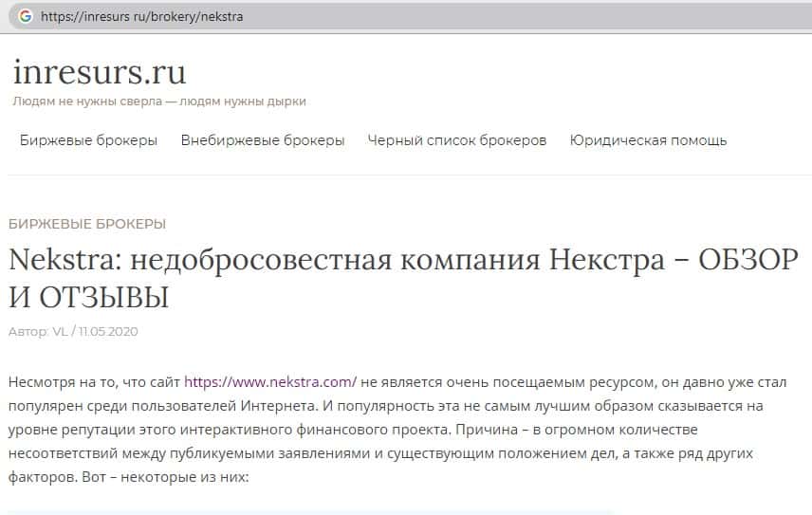Open the Черный список брокеров menu item

(457, 140)
